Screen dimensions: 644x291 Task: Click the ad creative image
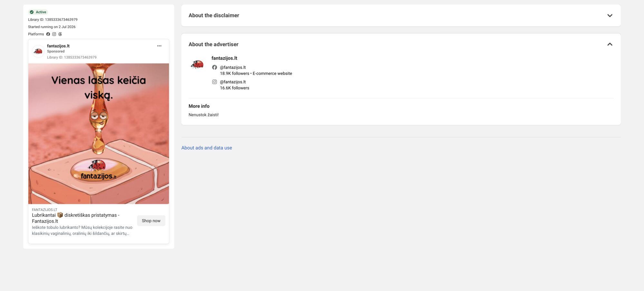click(x=99, y=134)
